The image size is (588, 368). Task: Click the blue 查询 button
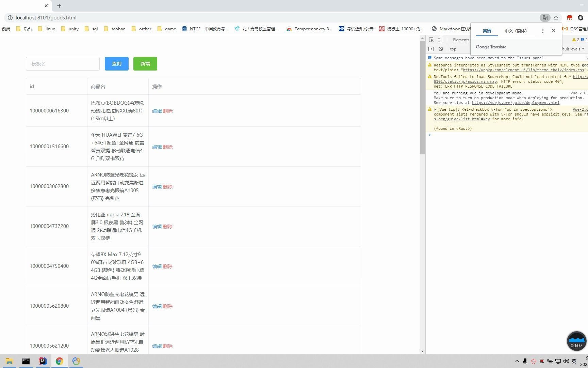click(117, 64)
